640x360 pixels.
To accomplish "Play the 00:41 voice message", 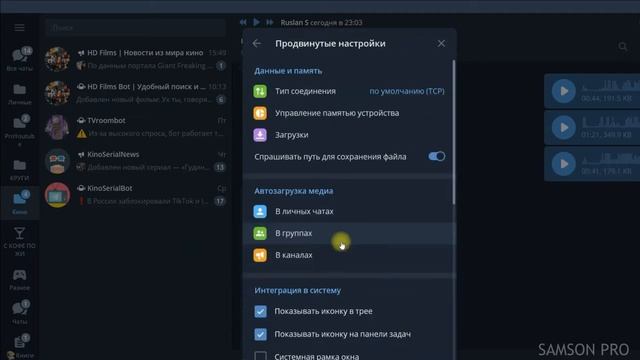I will (x=564, y=164).
